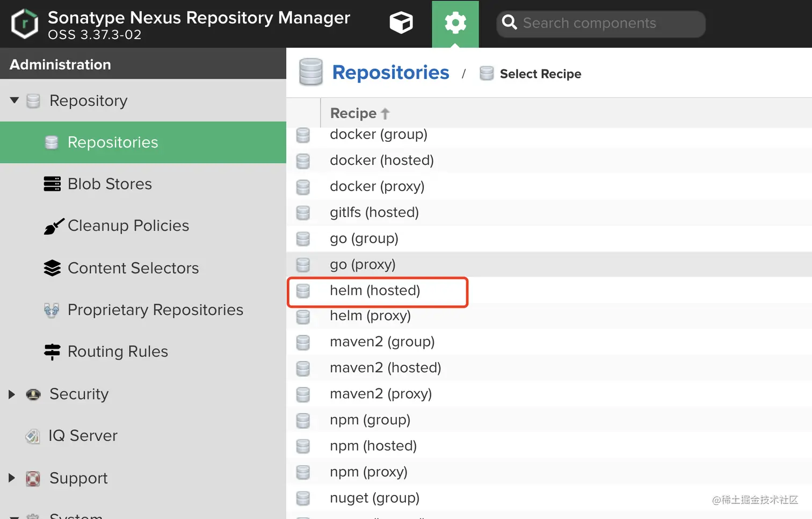Click database icon beside go (group)
Screen dimensions: 812x519
tap(303, 239)
